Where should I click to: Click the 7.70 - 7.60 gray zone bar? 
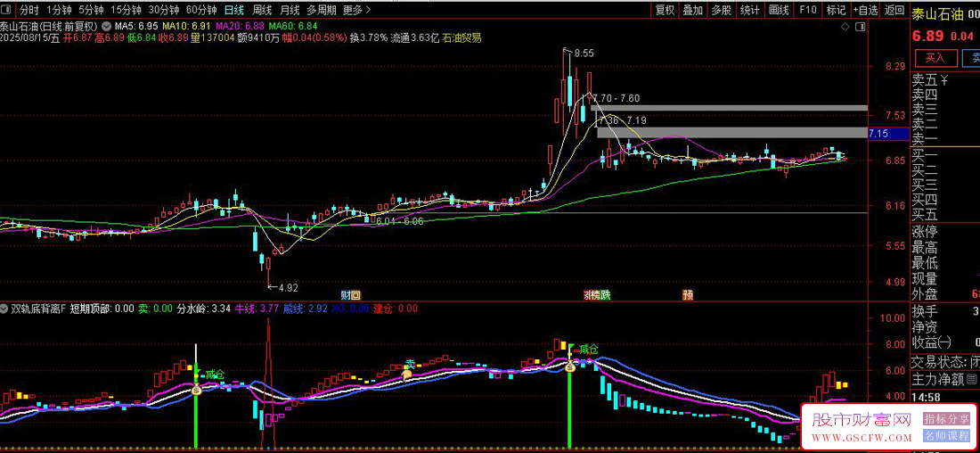click(x=729, y=108)
